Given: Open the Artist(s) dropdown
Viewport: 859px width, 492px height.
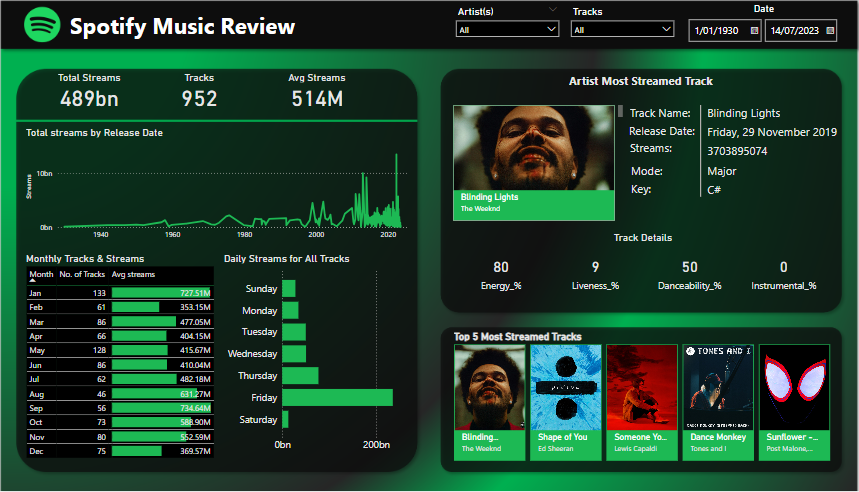Looking at the screenshot, I should [x=507, y=30].
